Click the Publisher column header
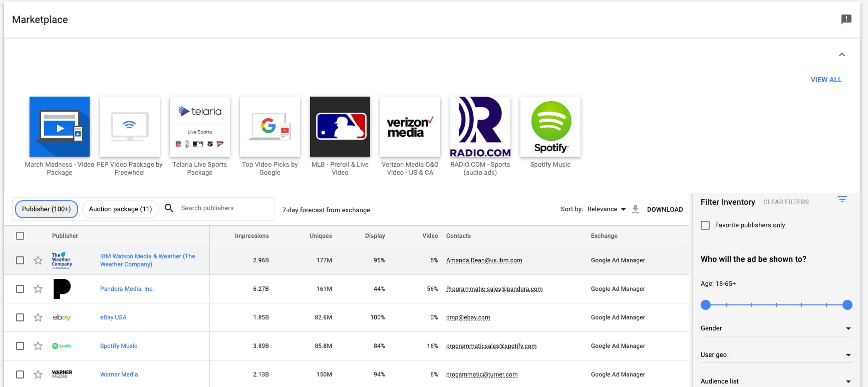 pos(65,236)
